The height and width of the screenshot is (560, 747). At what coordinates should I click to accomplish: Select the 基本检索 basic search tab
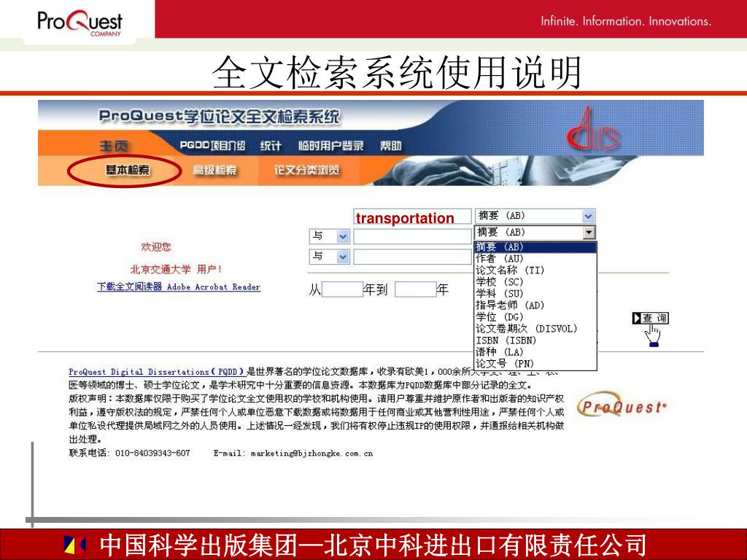(127, 170)
